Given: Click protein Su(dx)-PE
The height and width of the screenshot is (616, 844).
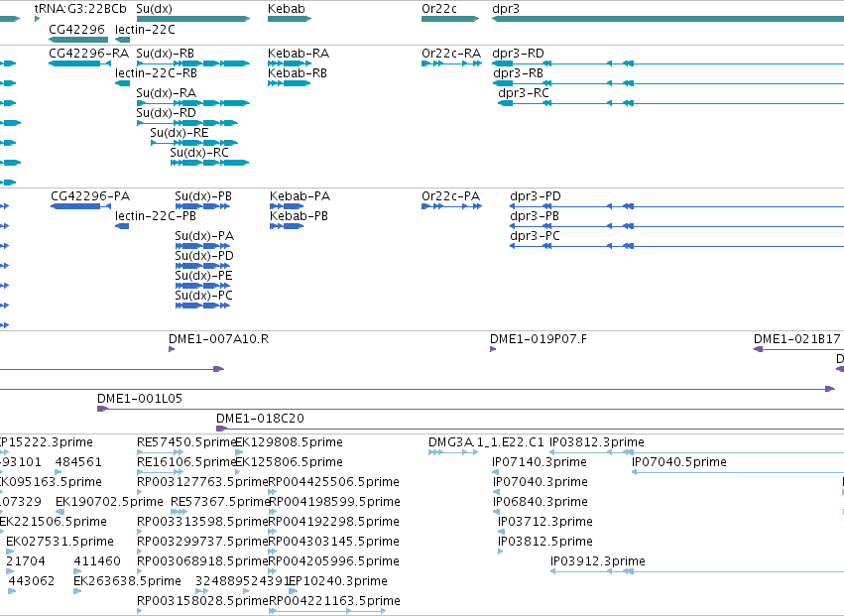Looking at the screenshot, I should coord(203,276).
